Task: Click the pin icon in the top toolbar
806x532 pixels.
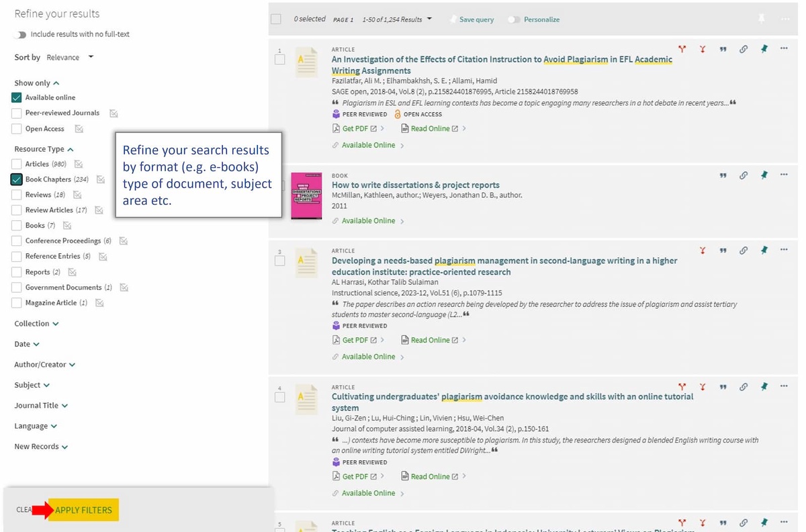Action: click(x=762, y=19)
